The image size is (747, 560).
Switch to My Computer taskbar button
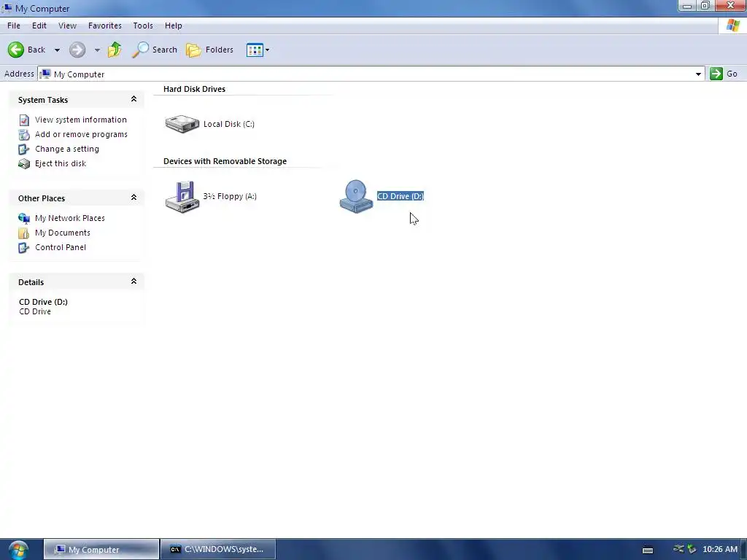click(101, 550)
